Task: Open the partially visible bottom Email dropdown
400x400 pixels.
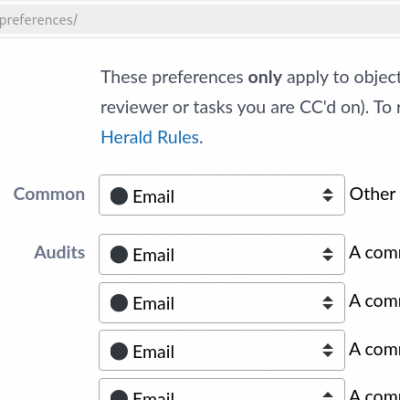Action: (x=222, y=389)
